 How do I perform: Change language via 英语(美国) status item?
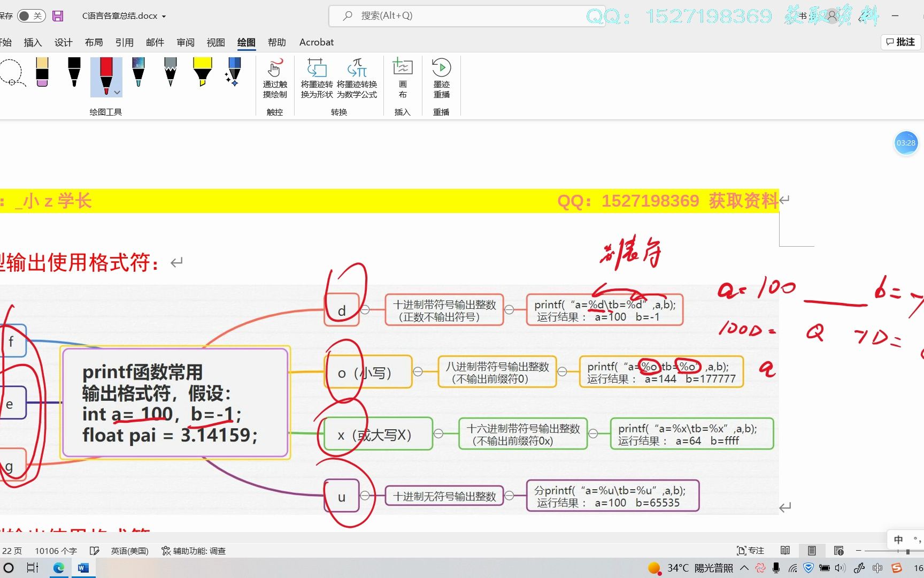tap(129, 550)
